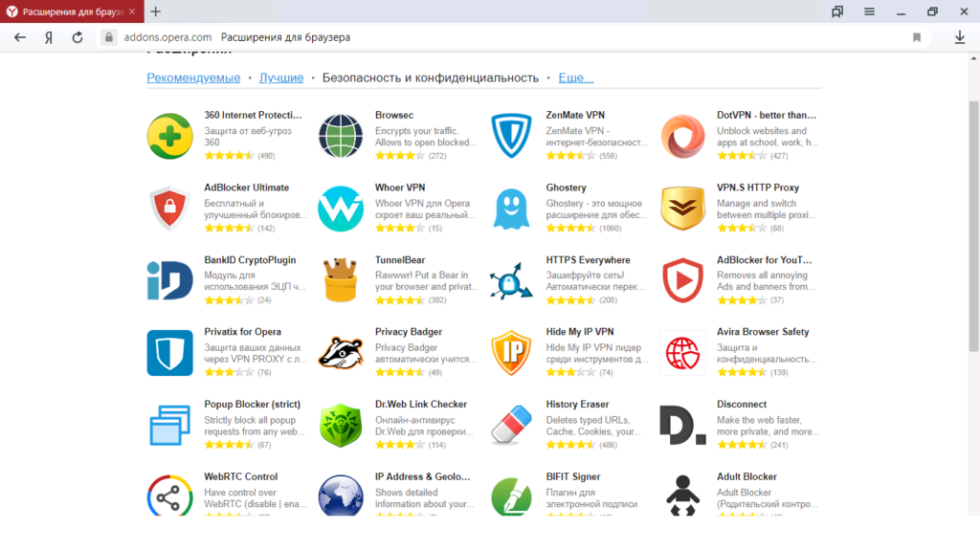Click the Browsec globe icon
Image resolution: width=980 pixels, height=551 pixels.
341,136
